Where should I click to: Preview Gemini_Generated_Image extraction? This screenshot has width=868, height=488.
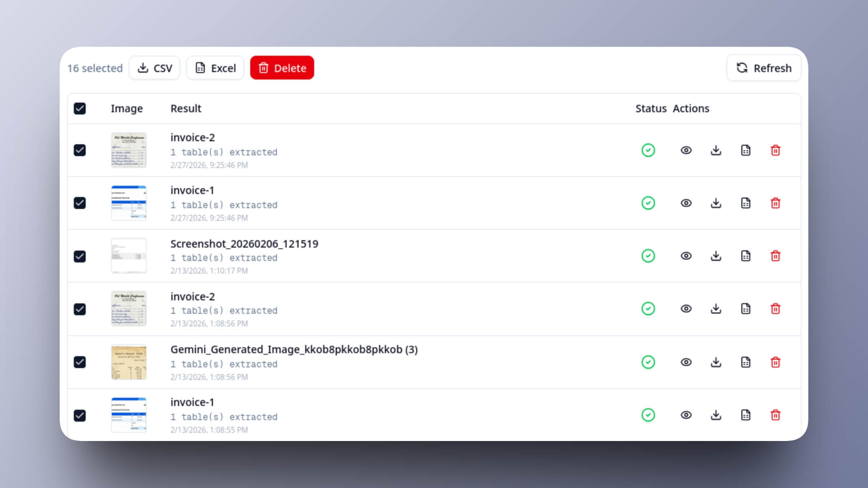(x=686, y=362)
